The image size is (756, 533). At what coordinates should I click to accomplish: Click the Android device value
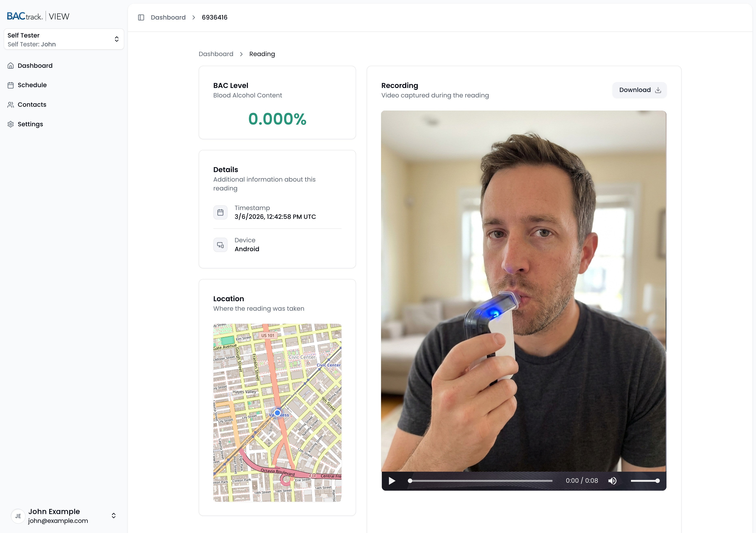247,249
